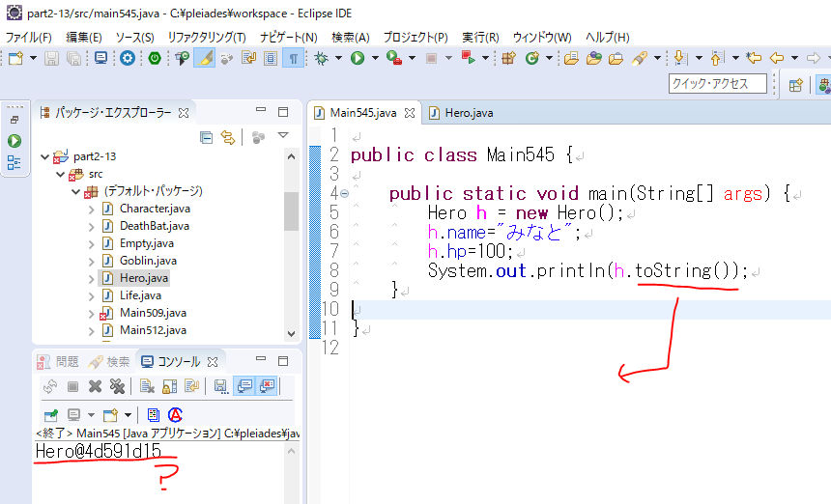Click Collapse All in Package Explorer

[206, 138]
